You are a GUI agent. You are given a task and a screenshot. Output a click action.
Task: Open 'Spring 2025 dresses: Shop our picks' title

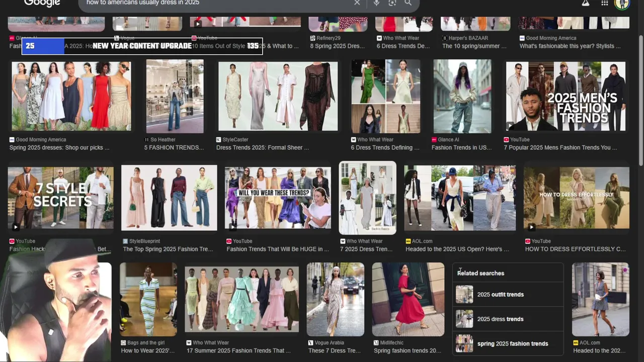click(x=59, y=148)
